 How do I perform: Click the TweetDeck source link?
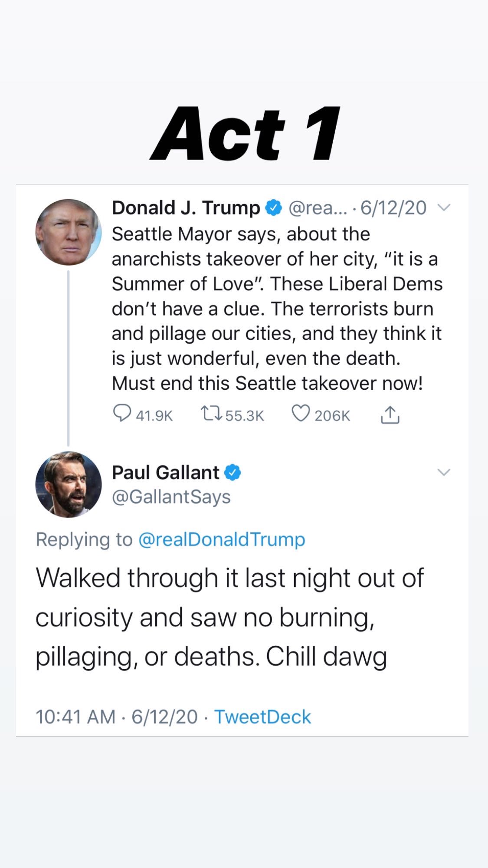click(x=262, y=717)
